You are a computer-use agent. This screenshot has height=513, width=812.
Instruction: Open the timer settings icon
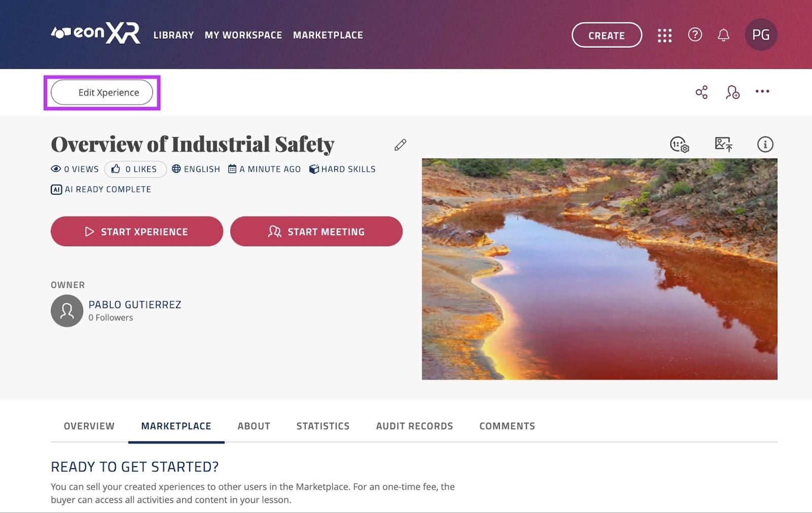click(680, 144)
